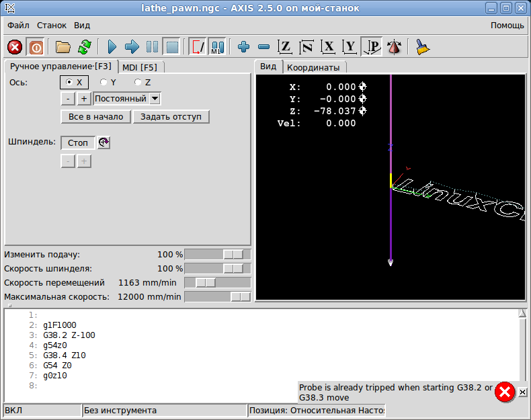
Task: Switch to the rotated Z view preset
Action: pyautogui.click(x=307, y=47)
